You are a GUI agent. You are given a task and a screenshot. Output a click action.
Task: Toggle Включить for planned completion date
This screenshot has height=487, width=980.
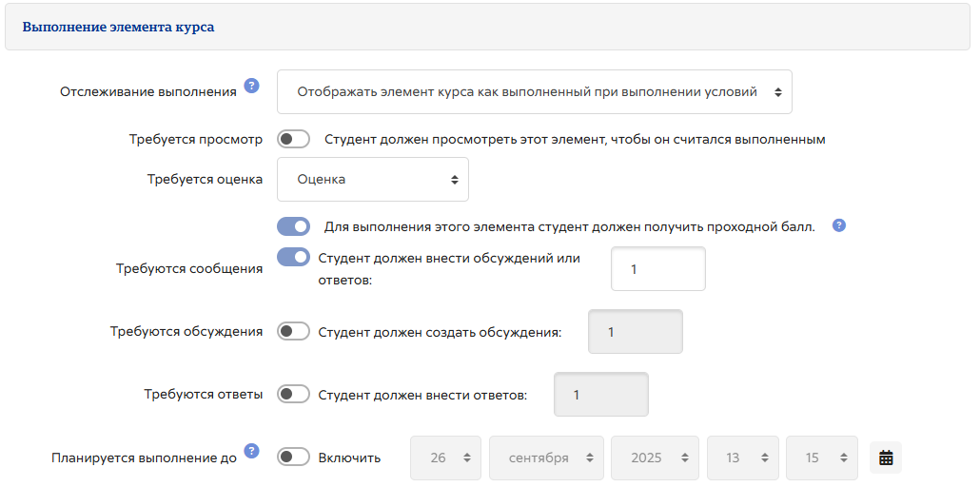tap(293, 458)
